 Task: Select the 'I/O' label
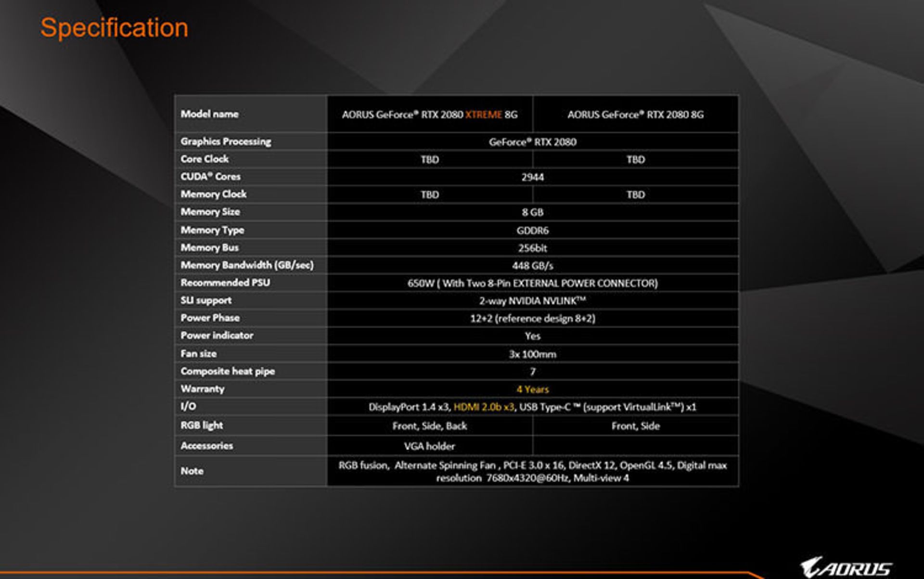pyautogui.click(x=188, y=406)
